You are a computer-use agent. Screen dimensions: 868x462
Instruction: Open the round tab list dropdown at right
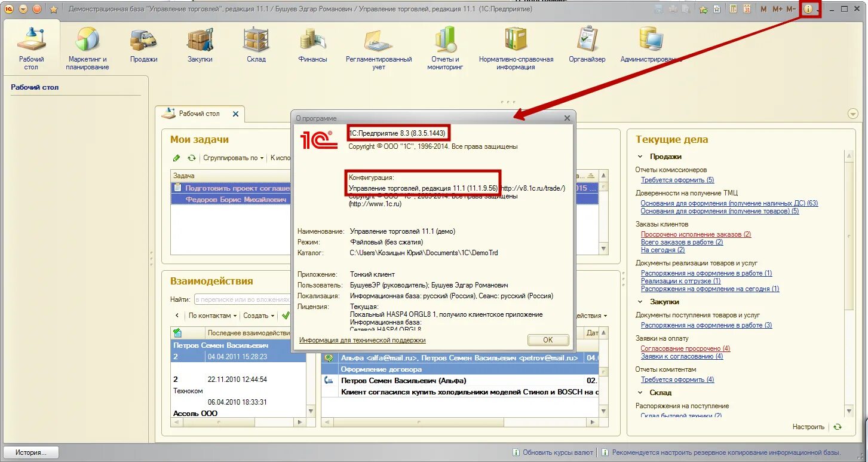point(852,114)
